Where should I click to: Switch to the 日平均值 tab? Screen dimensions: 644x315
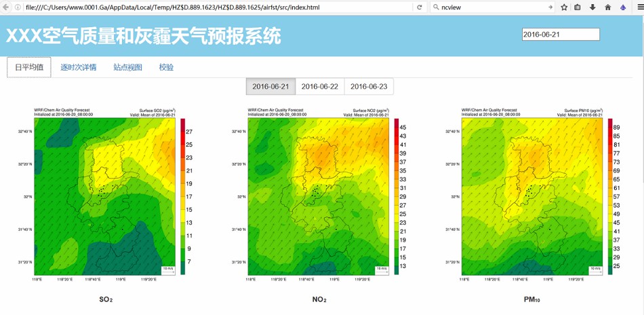click(x=29, y=67)
